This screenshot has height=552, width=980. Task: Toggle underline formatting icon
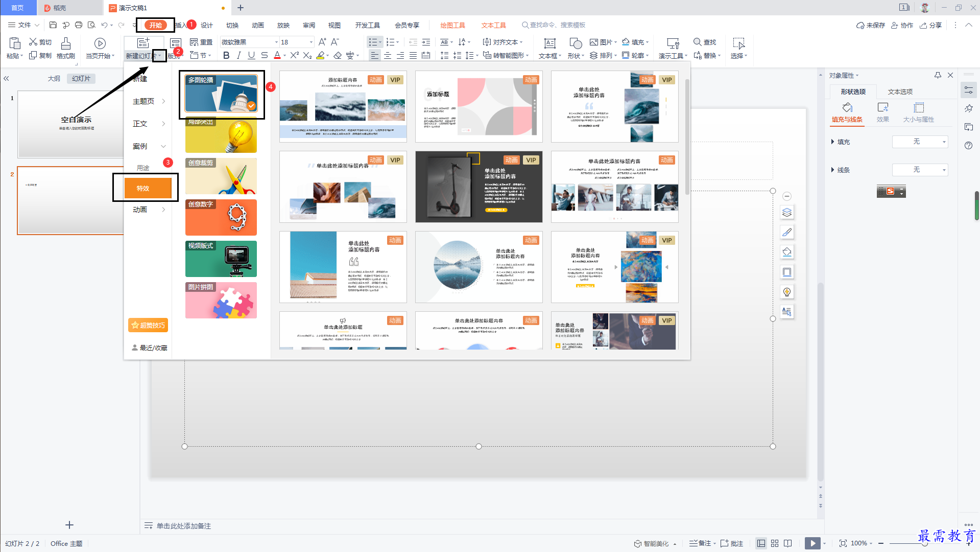(251, 55)
